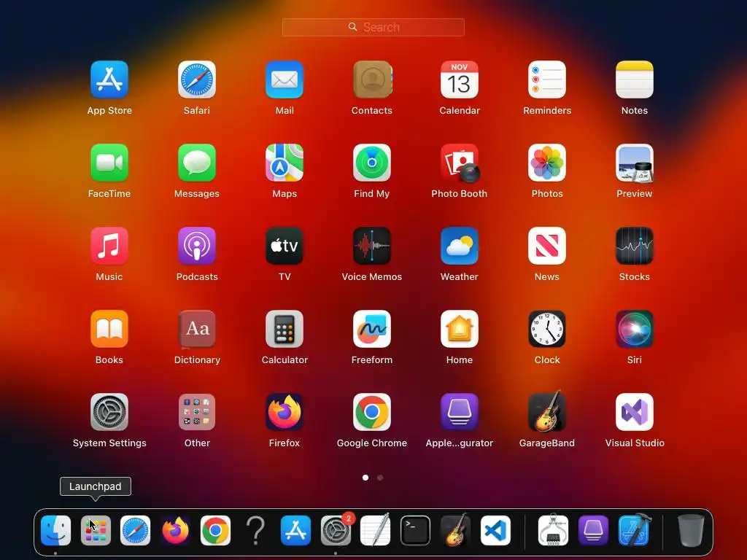Open Safari from the Dock
747x560 pixels.
click(135, 531)
